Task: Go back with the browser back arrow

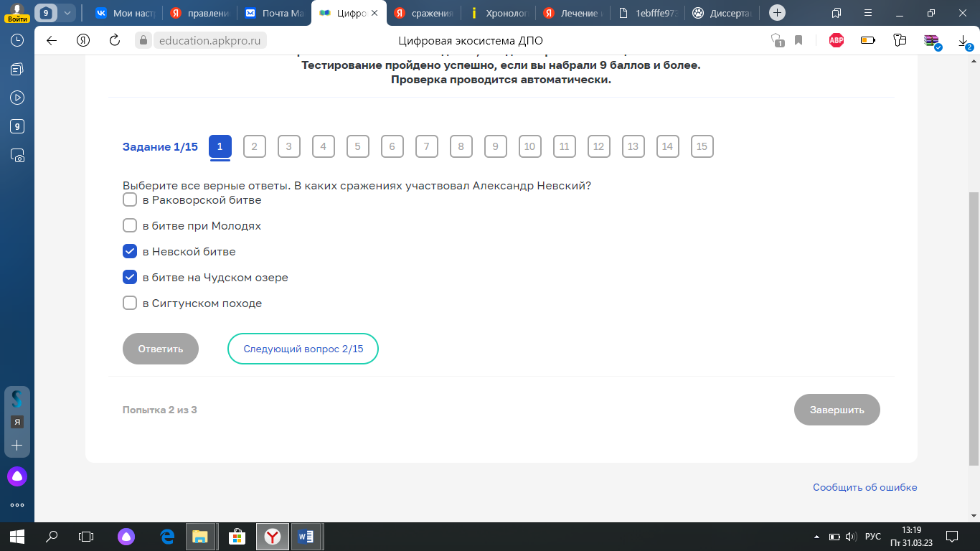Action: pos(52,40)
